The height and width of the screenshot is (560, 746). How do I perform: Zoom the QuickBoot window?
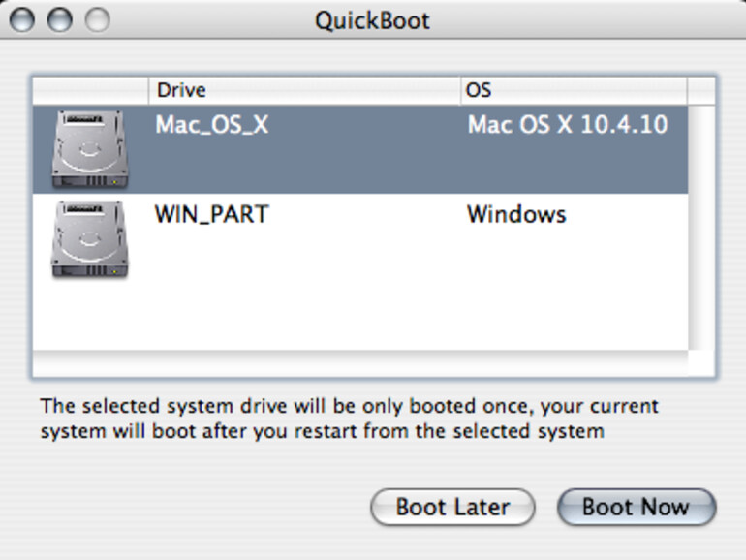[97, 19]
